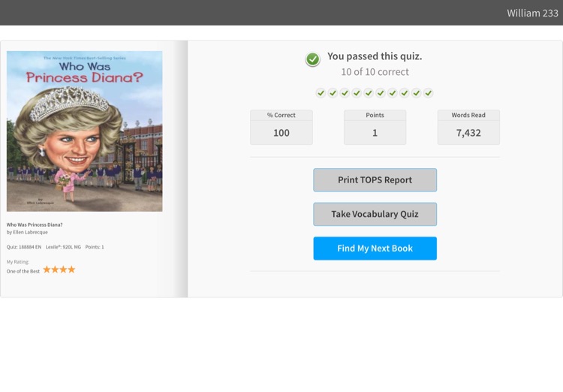
Task: Click the 'One of the Best' rating label
Action: click(x=23, y=271)
